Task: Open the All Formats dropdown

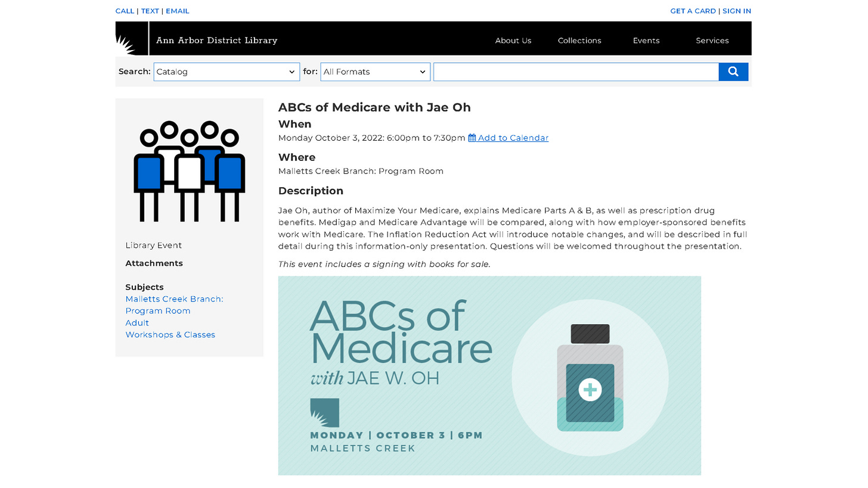Action: [376, 72]
